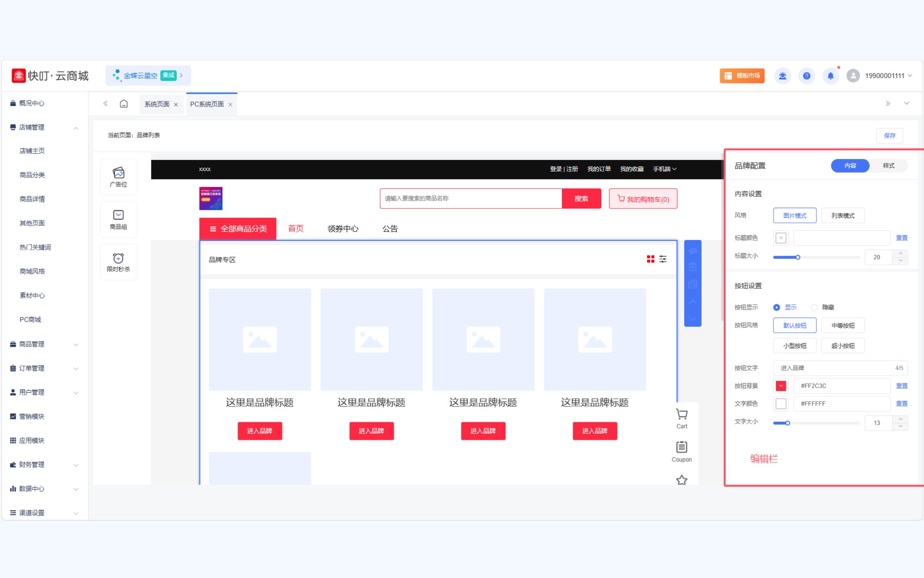This screenshot has height=578, width=924.
Task: Choose 小型按钮 button style
Action: 794,346
